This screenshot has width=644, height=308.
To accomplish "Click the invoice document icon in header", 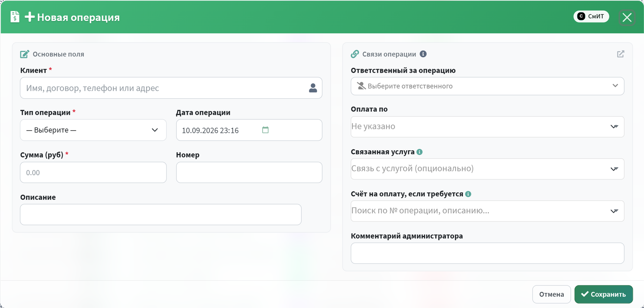I will (15, 17).
